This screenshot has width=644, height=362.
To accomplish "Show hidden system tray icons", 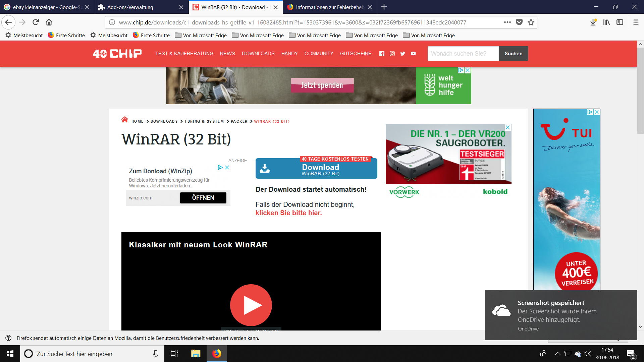I will click(557, 354).
